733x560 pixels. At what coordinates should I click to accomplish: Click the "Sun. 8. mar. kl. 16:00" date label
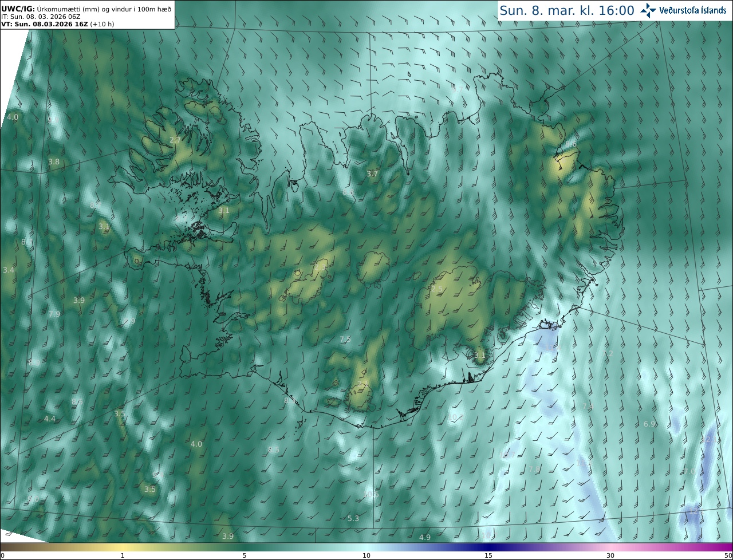(567, 10)
